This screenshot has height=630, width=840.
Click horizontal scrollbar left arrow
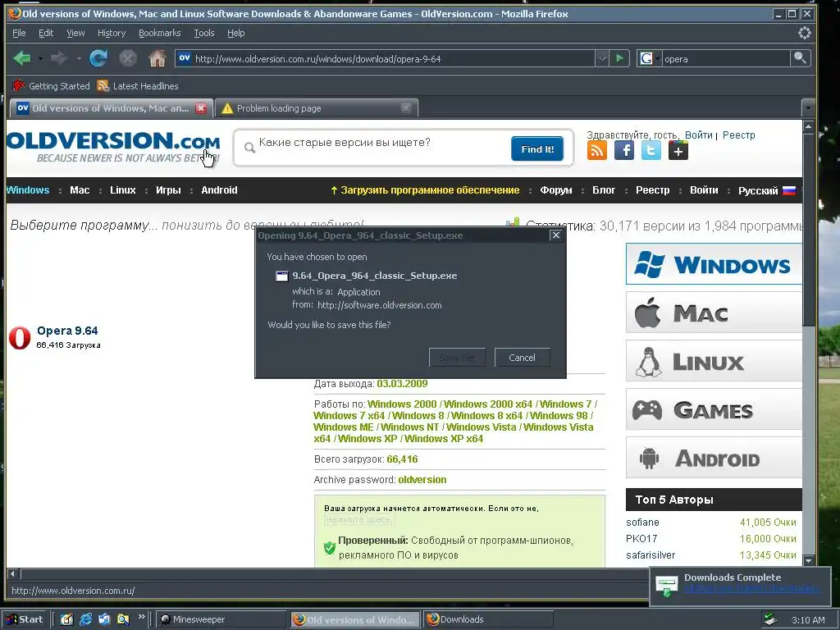pos(12,573)
